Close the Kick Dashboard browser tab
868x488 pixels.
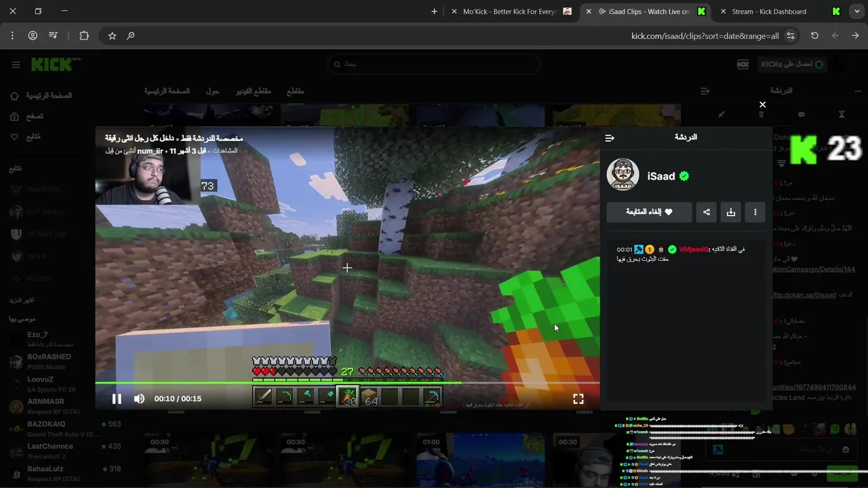pos(723,12)
